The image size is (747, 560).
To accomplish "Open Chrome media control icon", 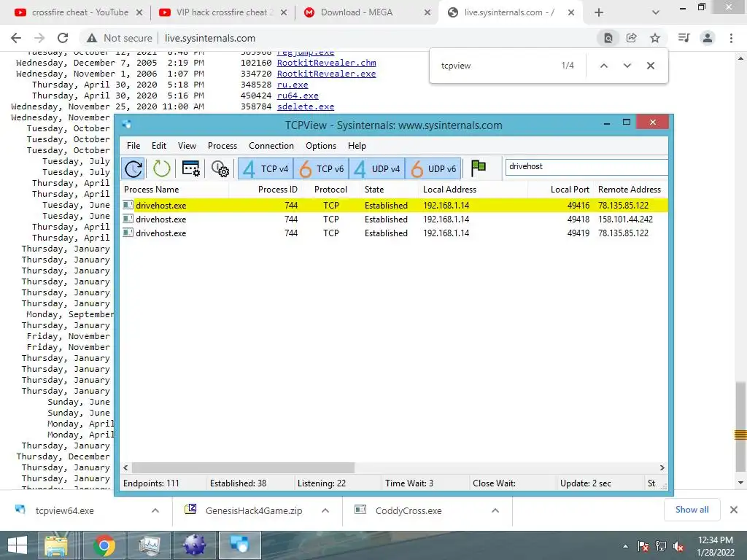I will point(684,38).
